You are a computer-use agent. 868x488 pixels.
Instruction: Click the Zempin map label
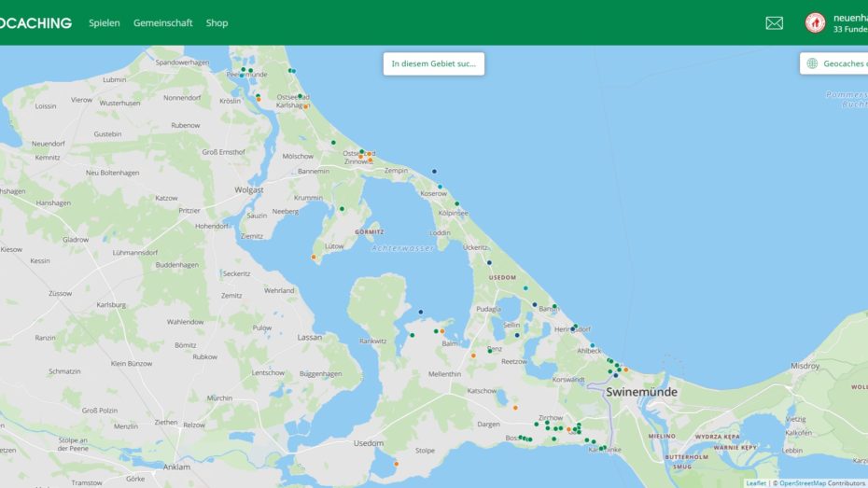click(x=396, y=171)
